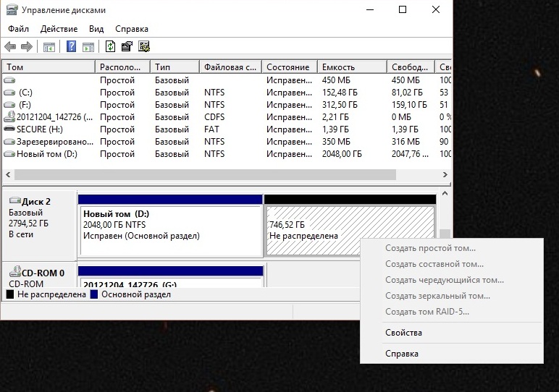Select Создать чередующийся том context entry
The height and width of the screenshot is (392, 559).
(x=452, y=280)
